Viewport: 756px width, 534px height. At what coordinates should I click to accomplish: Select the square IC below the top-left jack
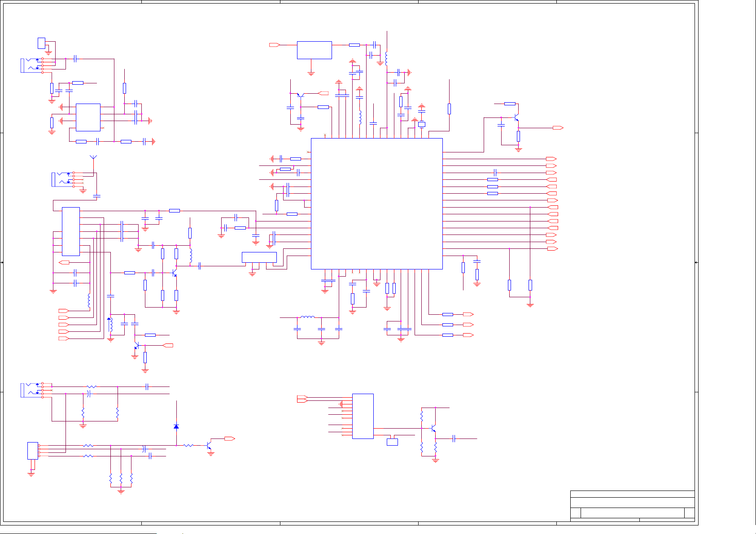click(88, 117)
